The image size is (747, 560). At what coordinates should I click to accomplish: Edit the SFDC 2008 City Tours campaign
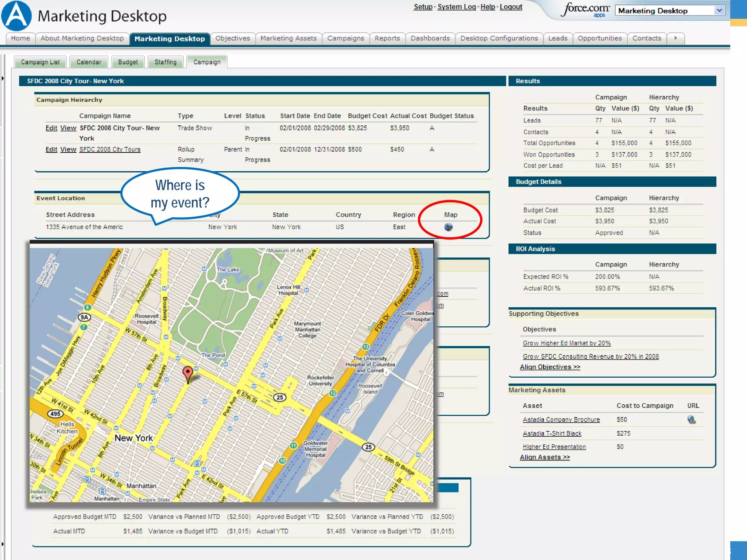(x=51, y=149)
